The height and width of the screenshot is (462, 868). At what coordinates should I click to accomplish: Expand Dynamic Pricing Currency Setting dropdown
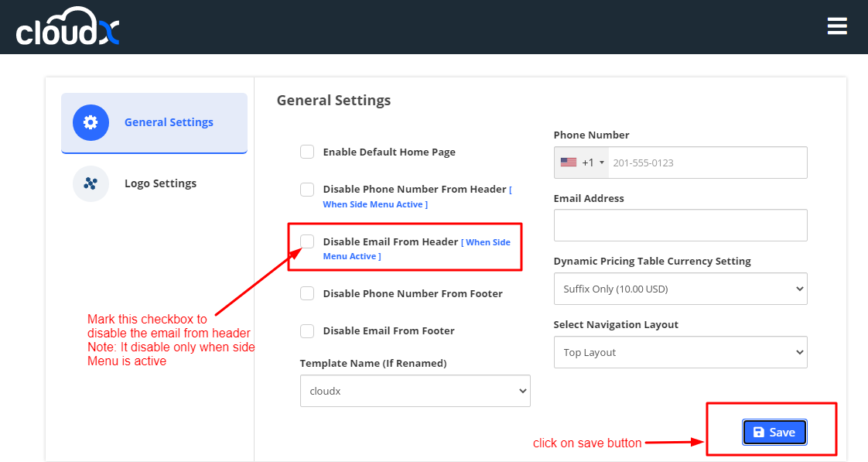click(680, 289)
